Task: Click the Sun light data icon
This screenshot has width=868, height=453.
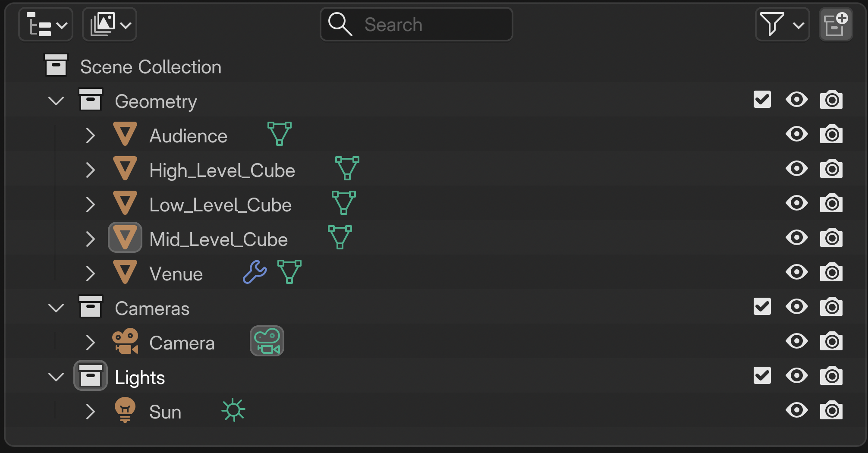Action: pos(233,410)
